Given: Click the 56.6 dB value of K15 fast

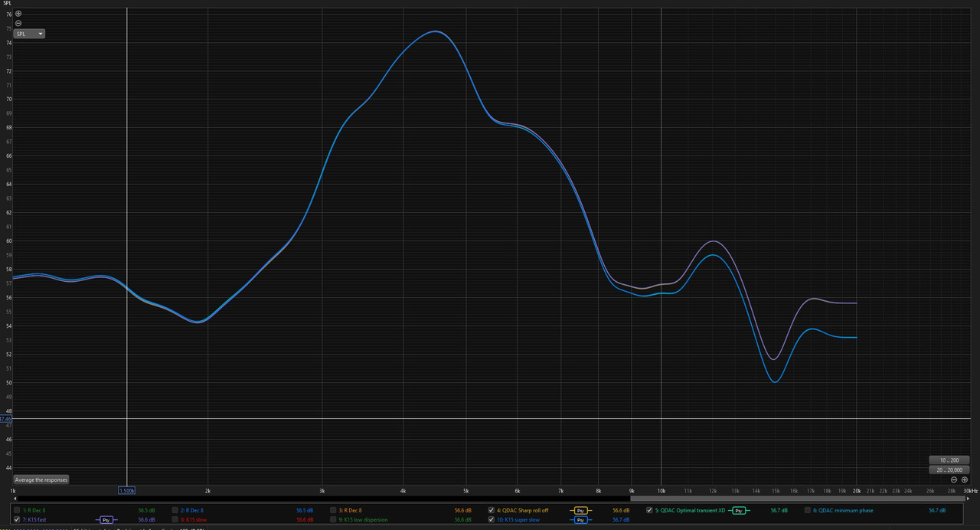Looking at the screenshot, I should pos(146,519).
